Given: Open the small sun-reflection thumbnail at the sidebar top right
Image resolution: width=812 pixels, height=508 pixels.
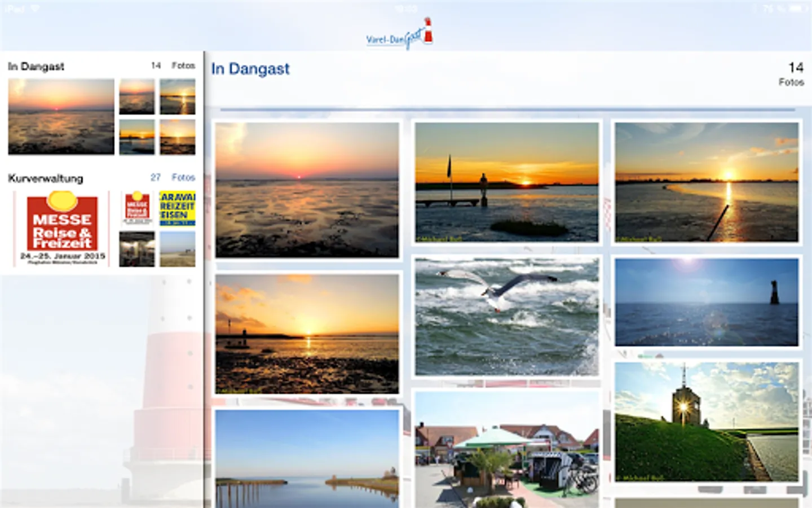Looking at the screenshot, I should tap(177, 97).
